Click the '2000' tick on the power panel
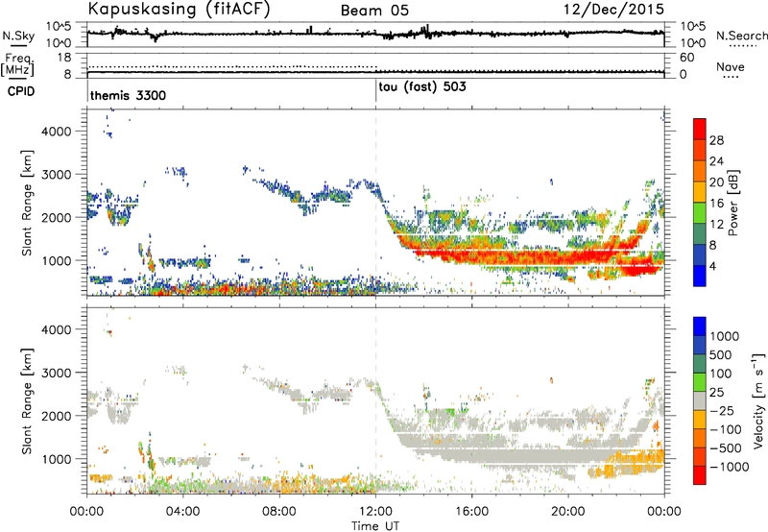 [x=56, y=217]
